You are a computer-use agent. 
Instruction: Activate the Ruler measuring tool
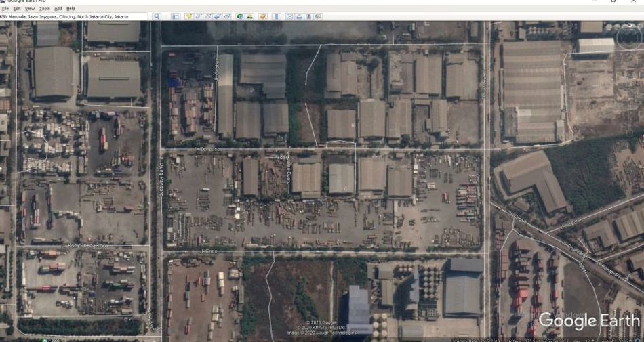click(277, 16)
